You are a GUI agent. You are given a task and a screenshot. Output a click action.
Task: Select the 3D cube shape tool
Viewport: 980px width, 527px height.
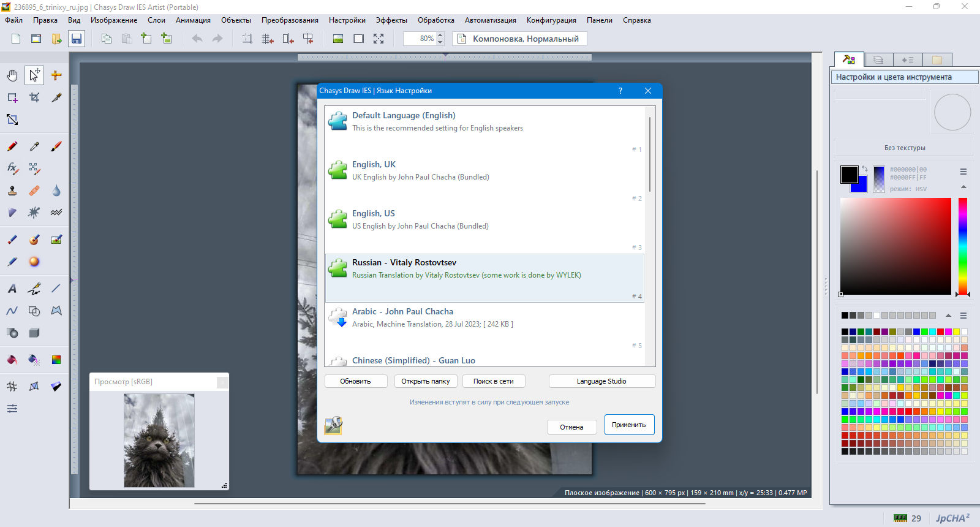click(x=34, y=333)
